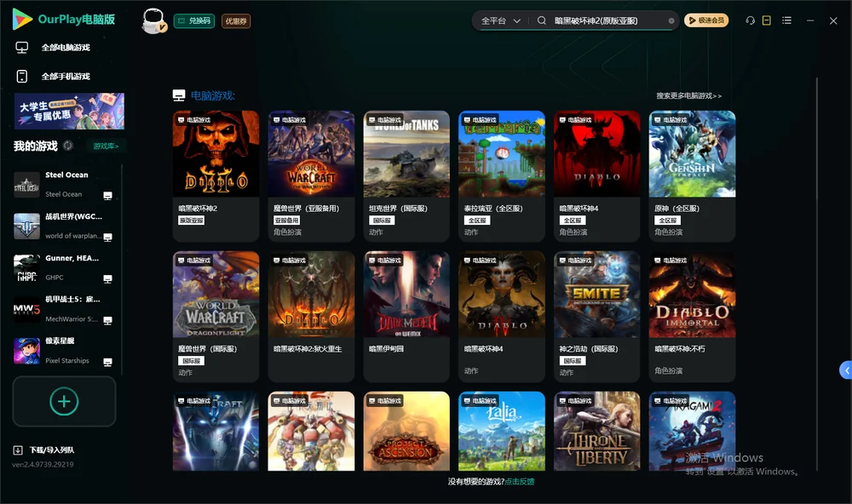The height and width of the screenshot is (504, 852).
Task: Open the SMITE 神之浩劫 card
Action: point(597,317)
